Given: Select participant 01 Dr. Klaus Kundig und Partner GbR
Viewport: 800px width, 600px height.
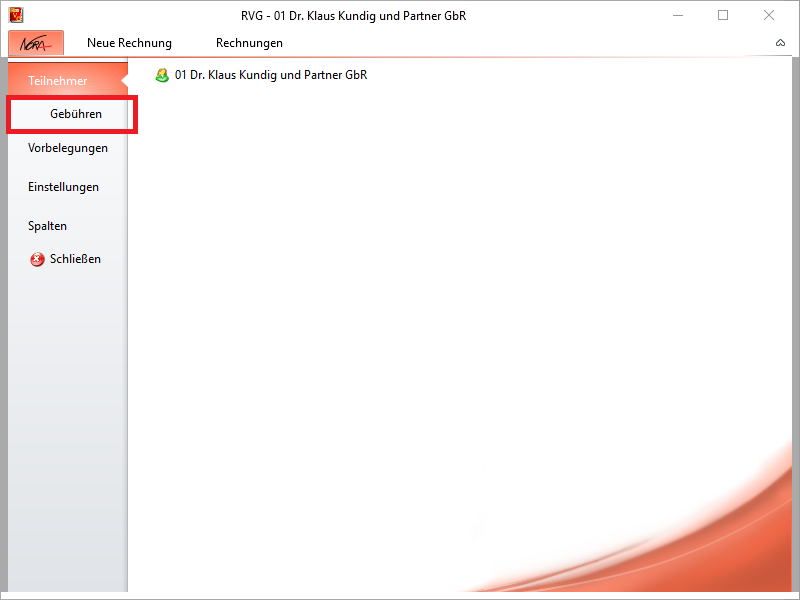Looking at the screenshot, I should [271, 75].
